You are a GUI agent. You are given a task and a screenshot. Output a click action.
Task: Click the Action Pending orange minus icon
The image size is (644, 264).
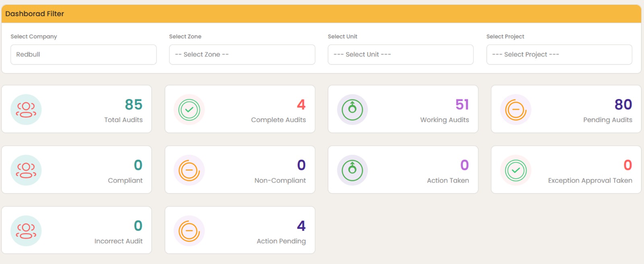(189, 231)
